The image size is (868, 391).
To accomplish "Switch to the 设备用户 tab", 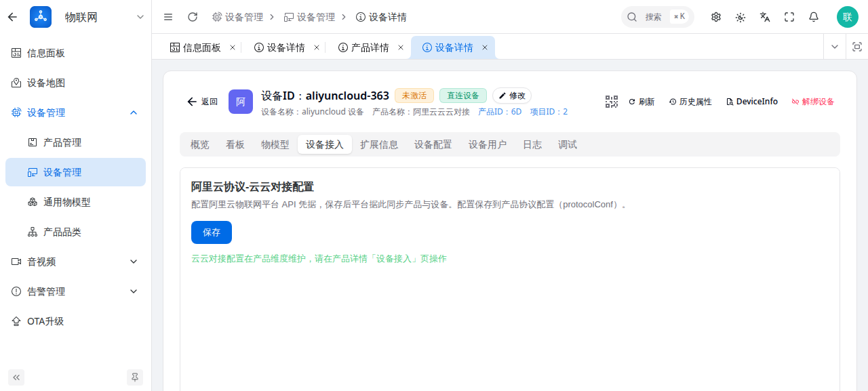I will click(488, 144).
